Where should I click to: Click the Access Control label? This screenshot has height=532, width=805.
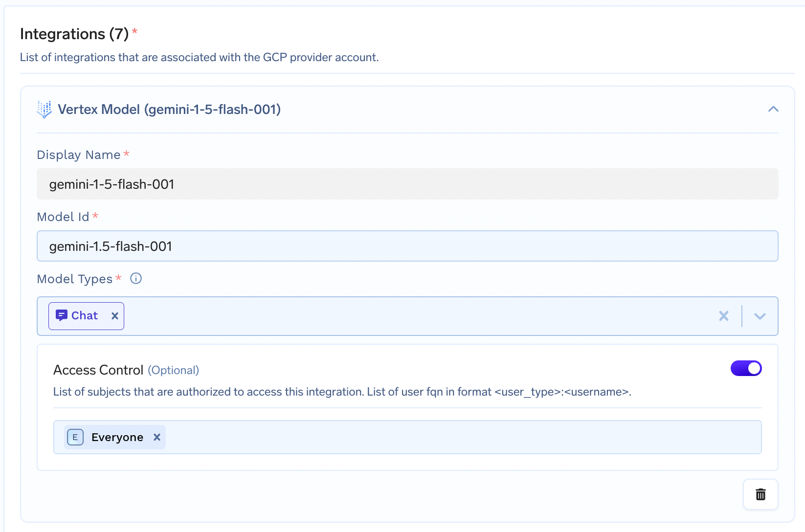coord(98,370)
